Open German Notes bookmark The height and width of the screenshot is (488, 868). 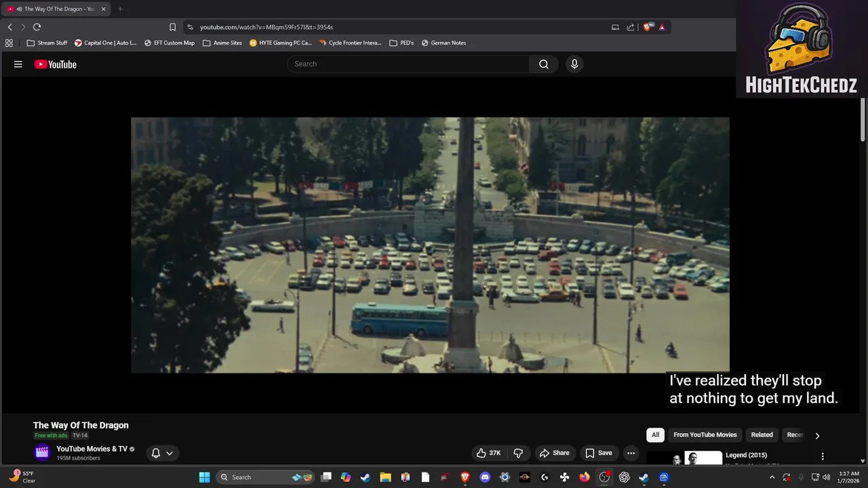pos(443,43)
